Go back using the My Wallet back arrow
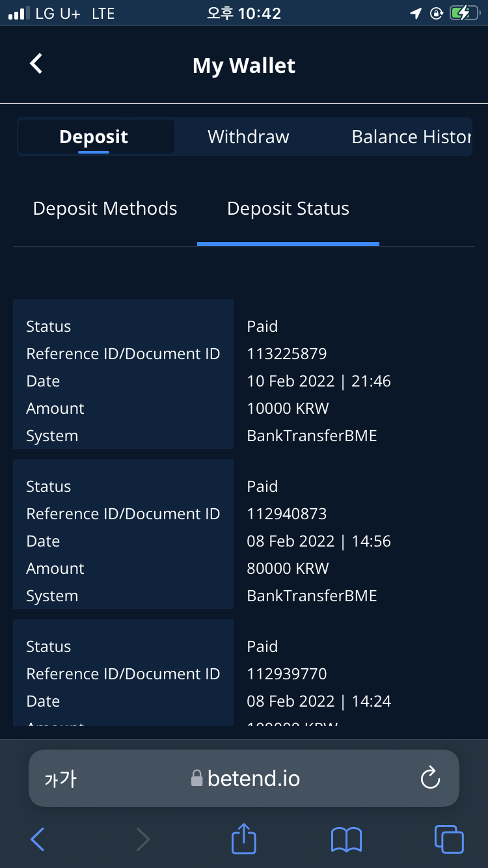Viewport: 488px width, 868px height. (x=36, y=64)
